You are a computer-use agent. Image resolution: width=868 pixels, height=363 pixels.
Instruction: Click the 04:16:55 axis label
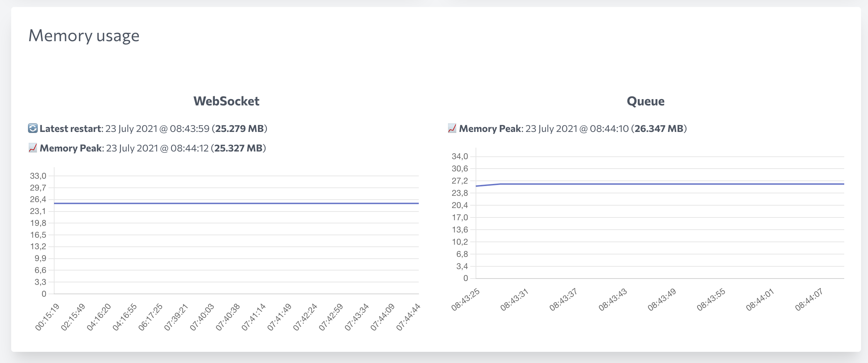125,317
